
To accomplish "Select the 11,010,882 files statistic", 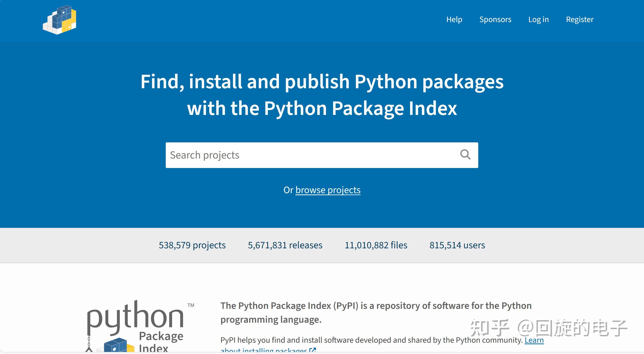I will click(x=376, y=245).
